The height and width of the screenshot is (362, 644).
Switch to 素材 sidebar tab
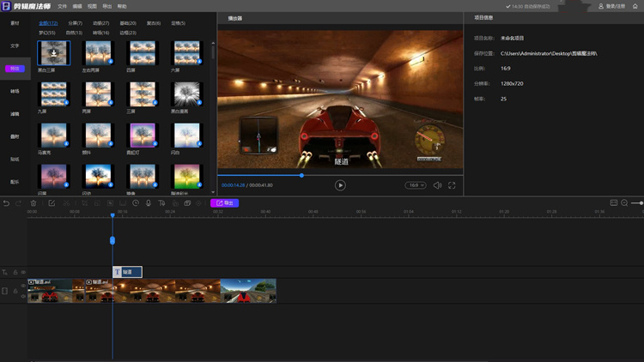coord(15,23)
